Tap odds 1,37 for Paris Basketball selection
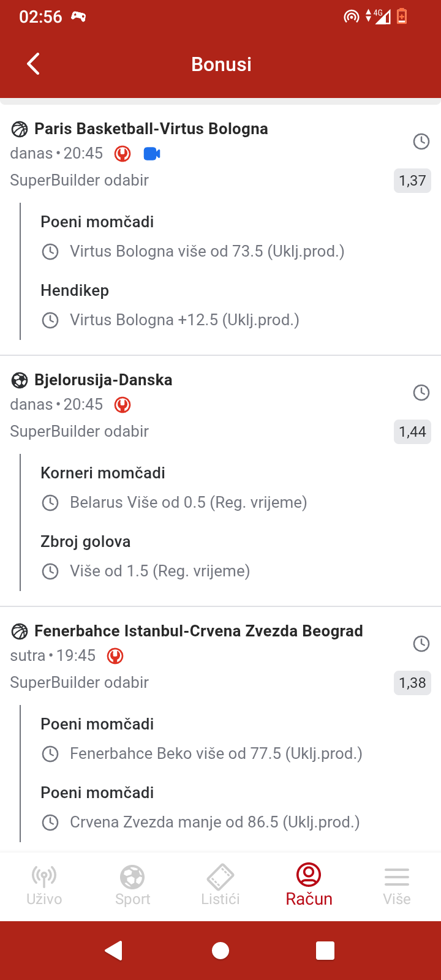This screenshot has width=441, height=980. (x=412, y=181)
